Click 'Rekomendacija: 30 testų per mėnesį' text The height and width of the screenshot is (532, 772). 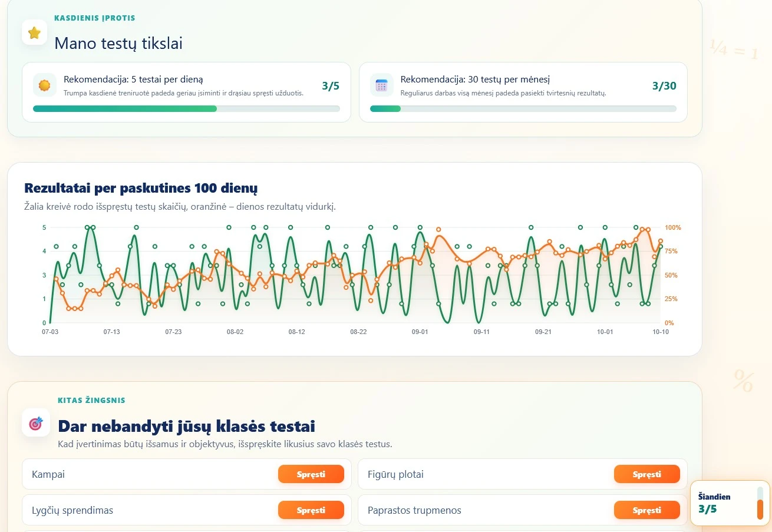click(475, 80)
